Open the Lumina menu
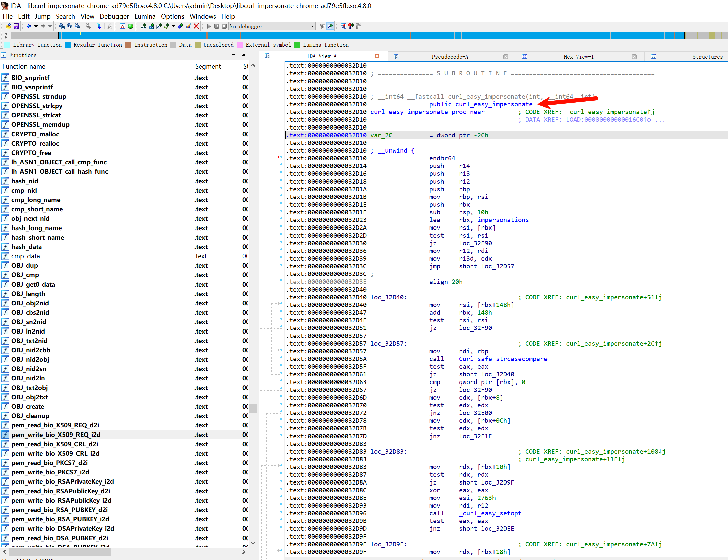728x560 pixels. pyautogui.click(x=145, y=16)
